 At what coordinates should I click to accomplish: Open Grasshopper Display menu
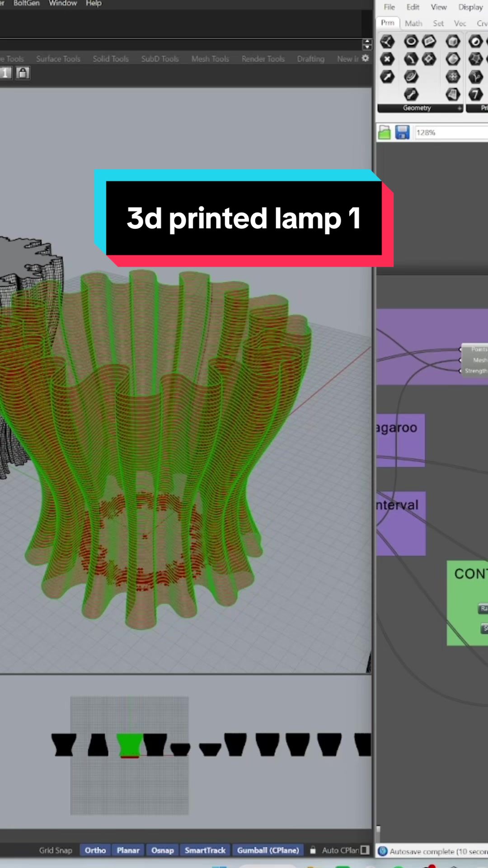pyautogui.click(x=470, y=7)
